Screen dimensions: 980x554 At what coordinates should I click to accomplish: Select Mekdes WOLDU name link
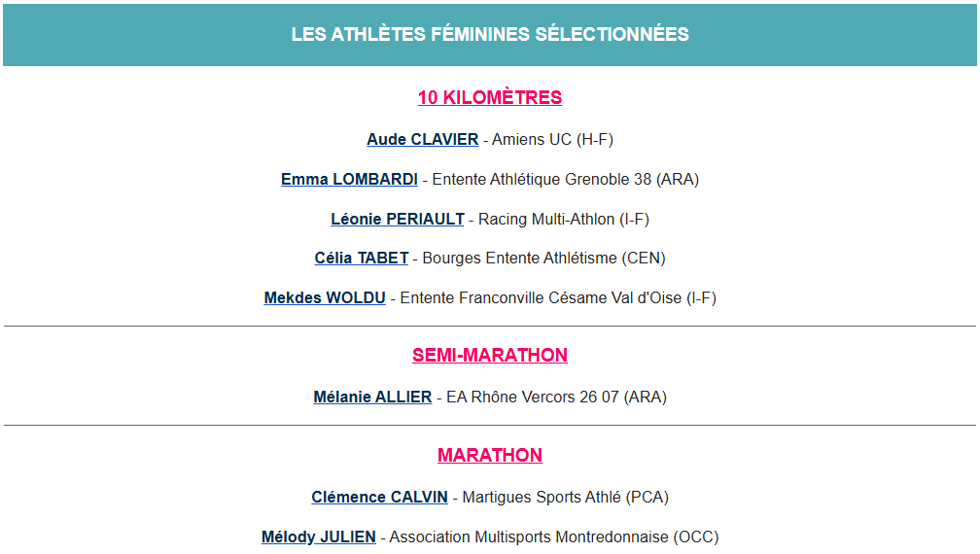pos(324,297)
